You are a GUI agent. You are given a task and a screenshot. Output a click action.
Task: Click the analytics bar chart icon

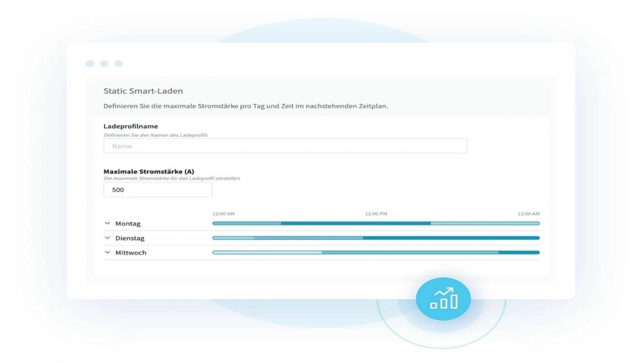click(x=443, y=299)
